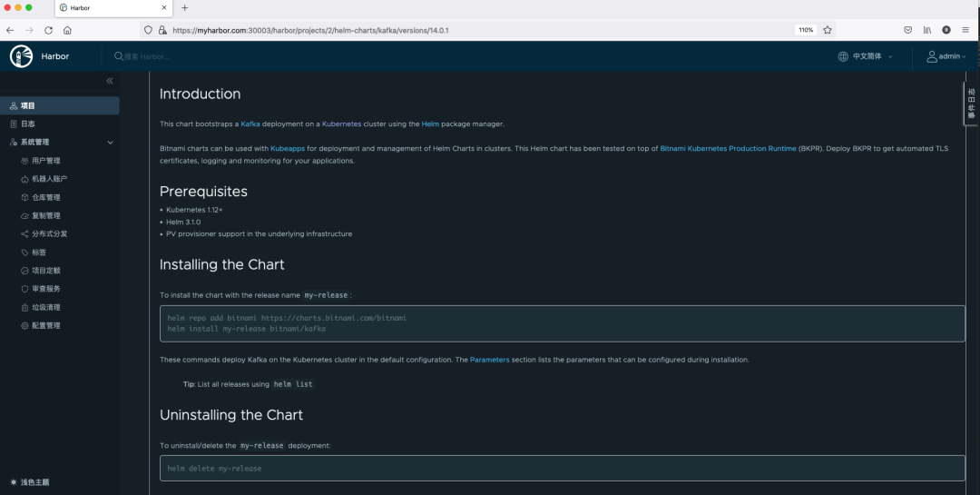
Task: Open new browser tab plus button
Action: tap(184, 8)
